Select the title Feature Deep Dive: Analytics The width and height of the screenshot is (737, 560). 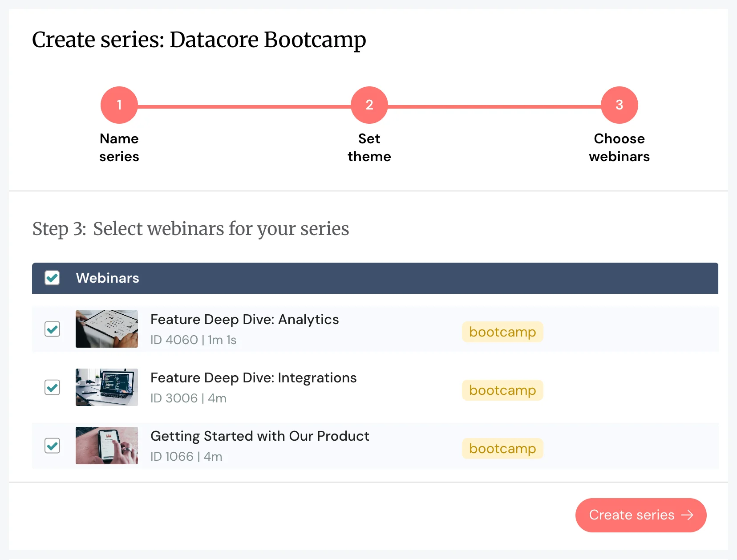(x=244, y=319)
